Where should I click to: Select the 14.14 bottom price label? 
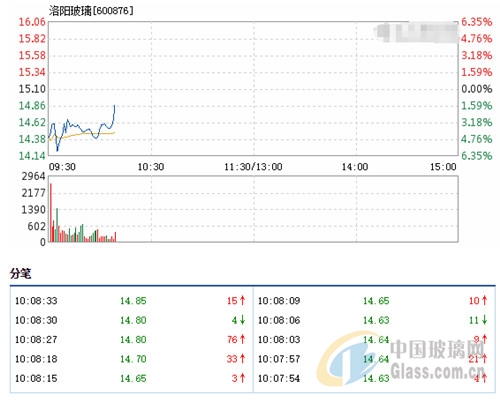click(32, 156)
